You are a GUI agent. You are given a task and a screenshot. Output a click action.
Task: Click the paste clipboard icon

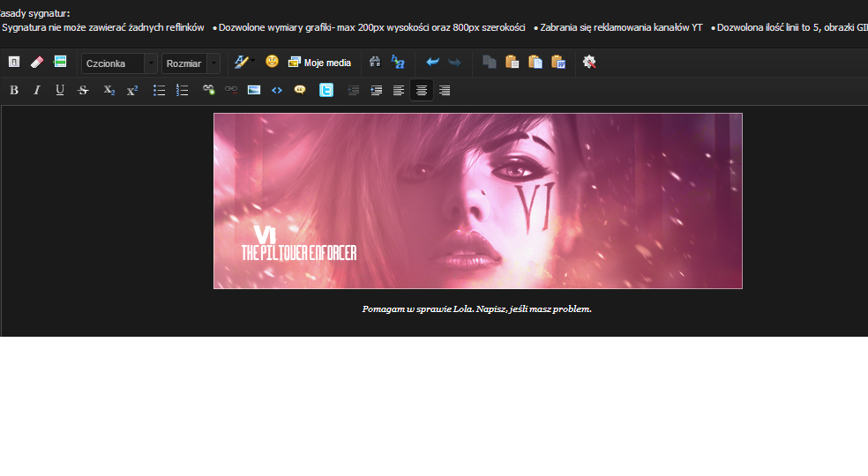tap(512, 62)
